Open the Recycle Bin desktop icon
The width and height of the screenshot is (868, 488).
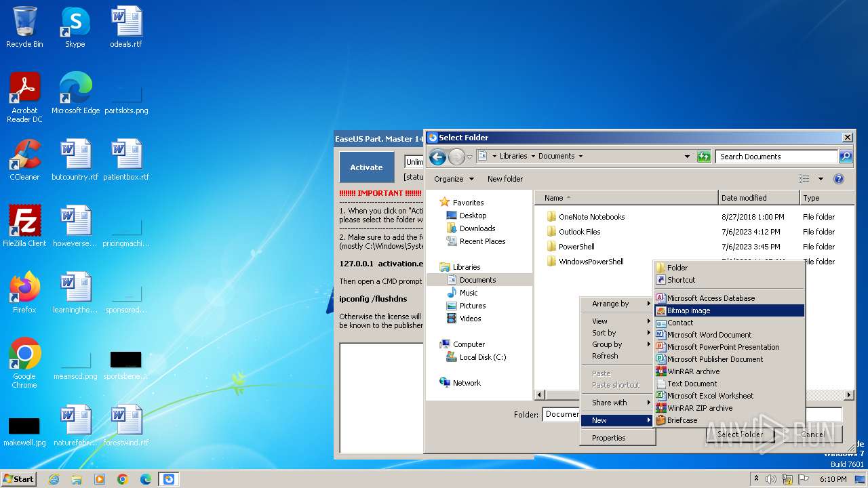[24, 27]
